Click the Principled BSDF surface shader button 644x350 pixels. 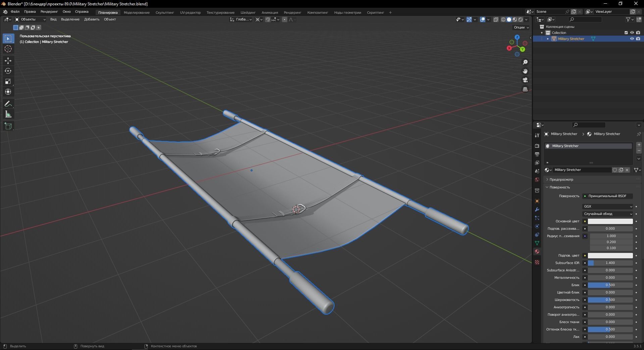tap(608, 196)
